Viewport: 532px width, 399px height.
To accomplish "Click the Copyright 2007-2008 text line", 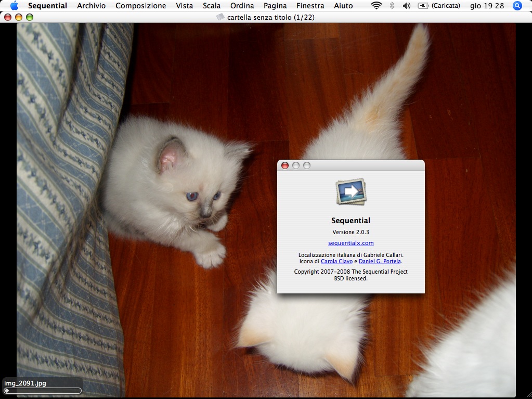I will pos(351,272).
